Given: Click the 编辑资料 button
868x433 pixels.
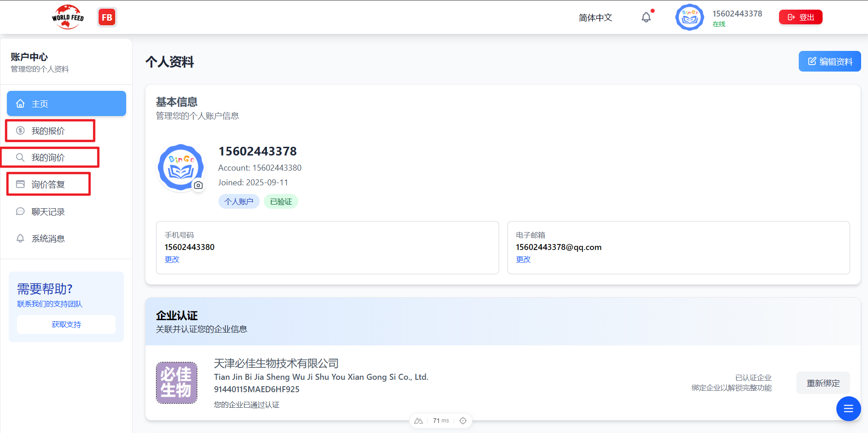Looking at the screenshot, I should point(829,61).
